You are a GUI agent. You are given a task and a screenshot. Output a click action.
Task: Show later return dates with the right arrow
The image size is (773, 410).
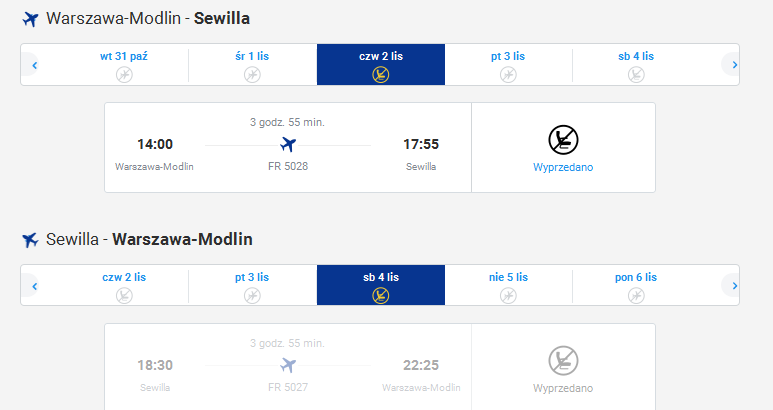click(x=734, y=285)
